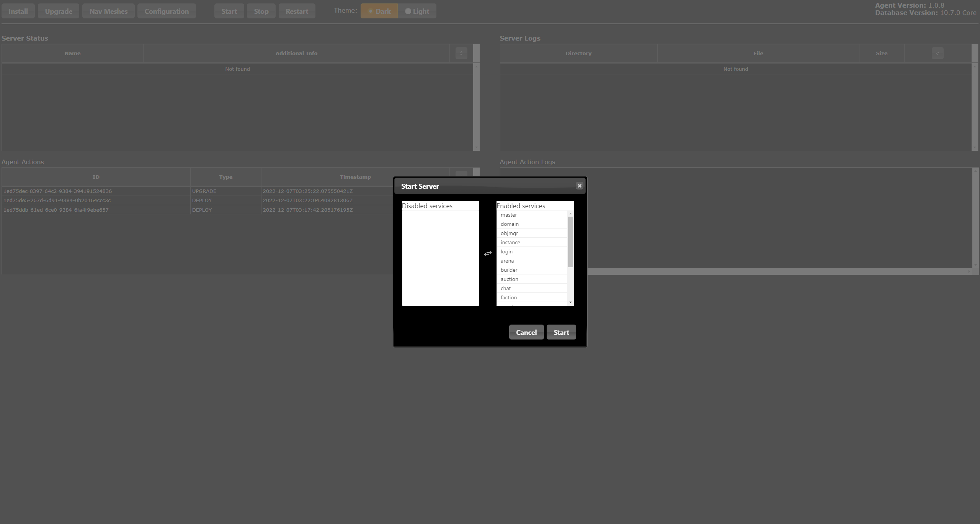Click inside the empty Disabled services list

pos(440,258)
